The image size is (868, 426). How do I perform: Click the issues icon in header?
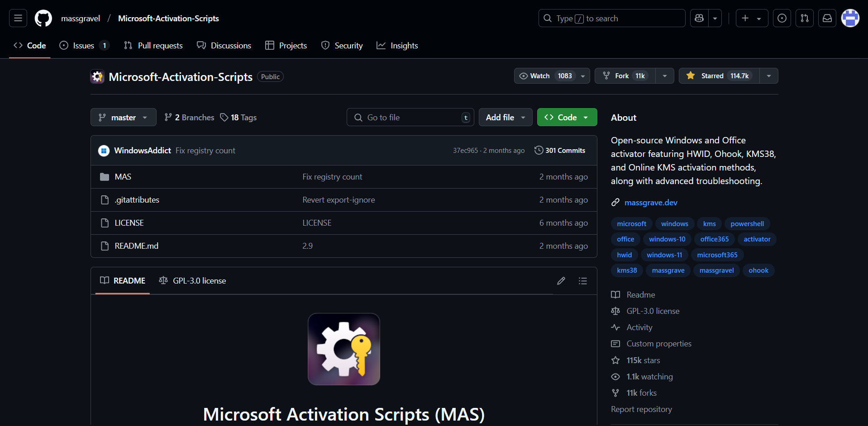pyautogui.click(x=782, y=19)
